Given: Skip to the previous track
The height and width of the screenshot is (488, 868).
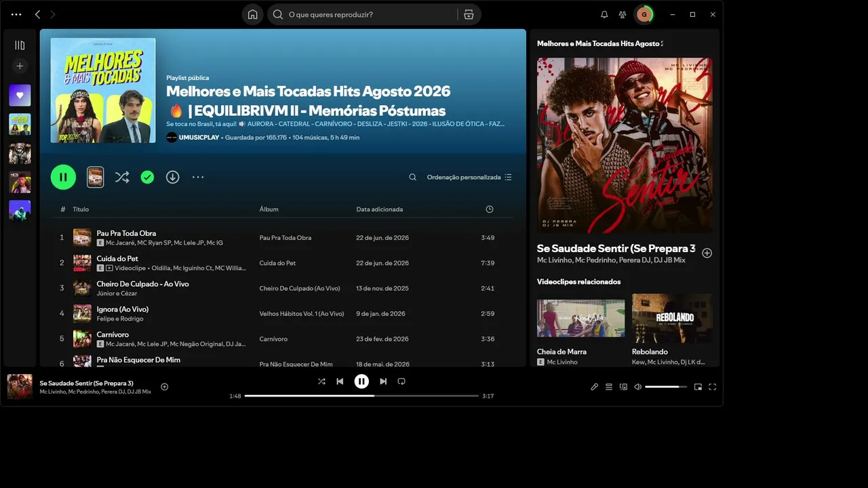Looking at the screenshot, I should tap(340, 382).
